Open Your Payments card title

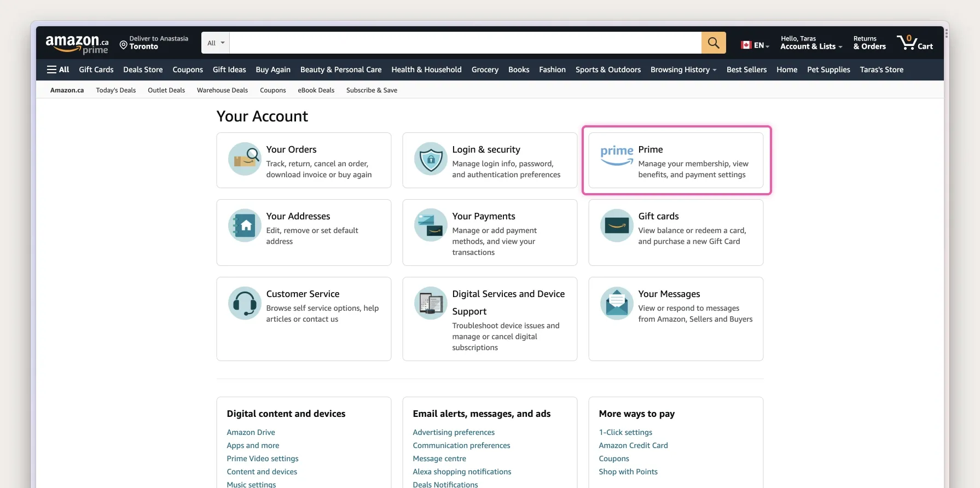pyautogui.click(x=484, y=216)
